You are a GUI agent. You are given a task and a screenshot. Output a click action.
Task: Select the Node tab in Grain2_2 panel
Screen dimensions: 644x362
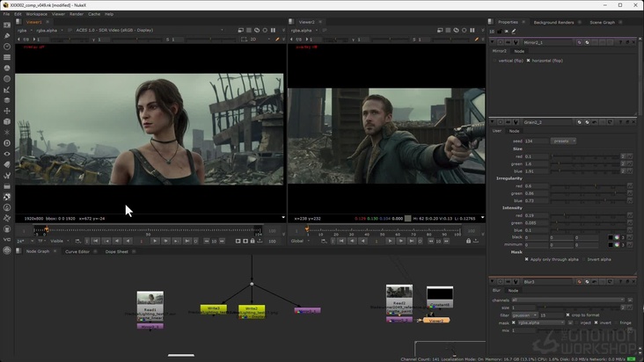tap(514, 131)
